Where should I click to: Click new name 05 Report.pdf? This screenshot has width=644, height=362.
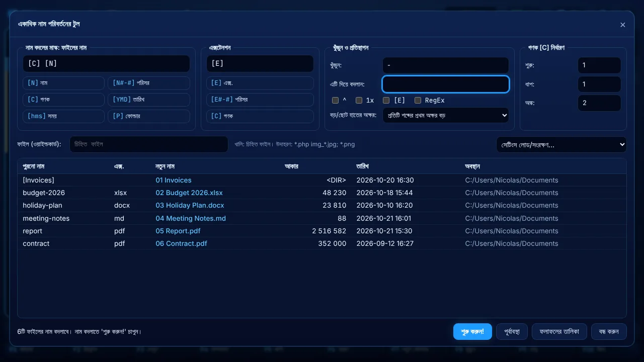tap(178, 231)
